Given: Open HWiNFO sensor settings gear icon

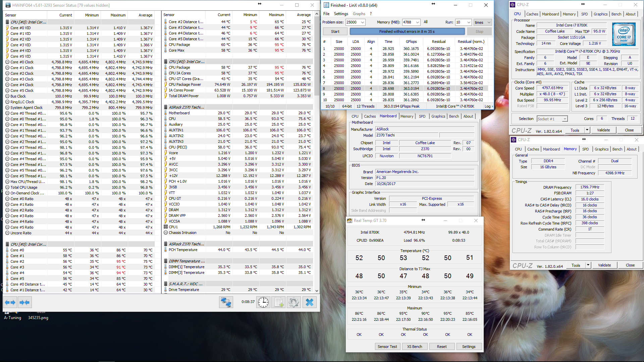Looking at the screenshot, I should pyautogui.click(x=294, y=302).
